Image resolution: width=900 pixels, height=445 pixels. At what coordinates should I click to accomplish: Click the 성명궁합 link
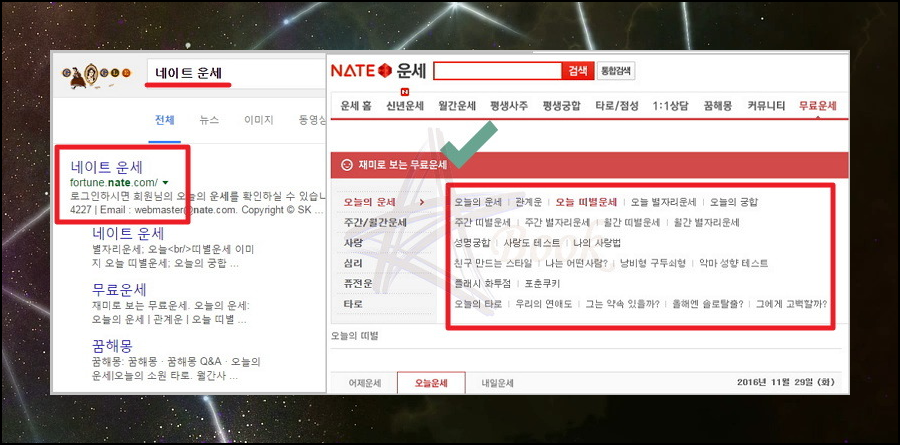click(472, 243)
